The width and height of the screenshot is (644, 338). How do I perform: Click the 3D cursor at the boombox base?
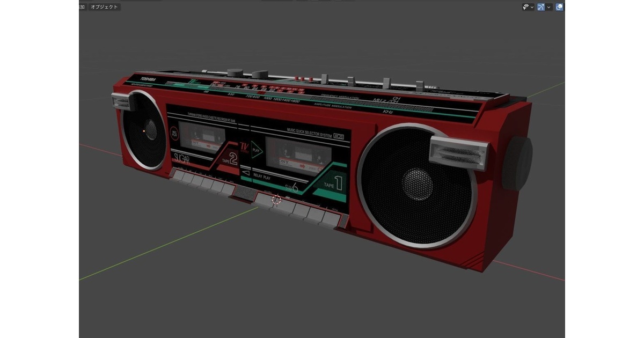coord(276,200)
